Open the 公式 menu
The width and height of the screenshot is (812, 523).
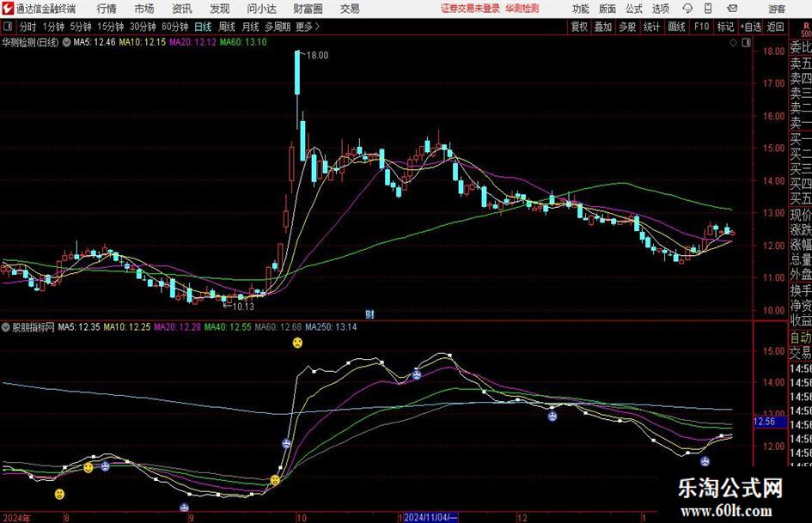634,9
